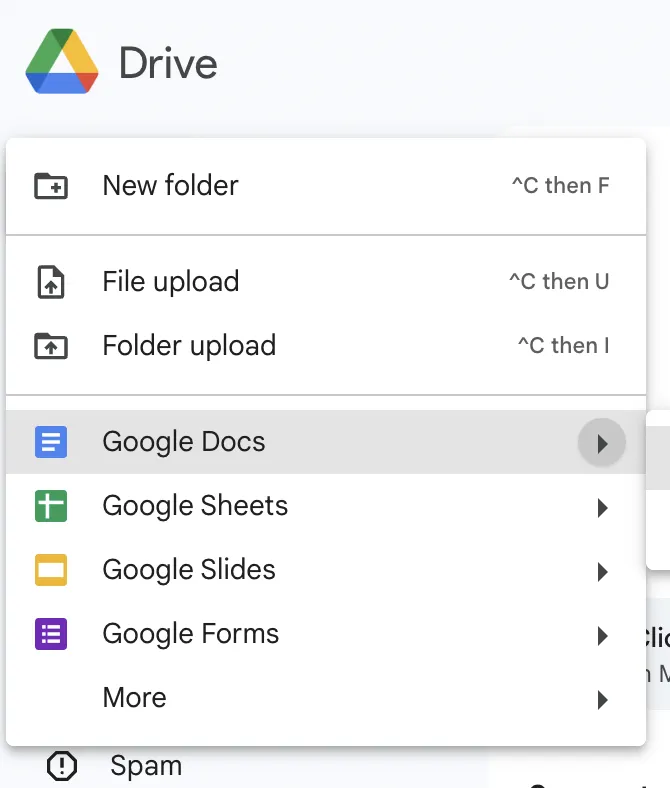Select Google Sheets menu item
This screenshot has height=788, width=670.
tap(326, 506)
